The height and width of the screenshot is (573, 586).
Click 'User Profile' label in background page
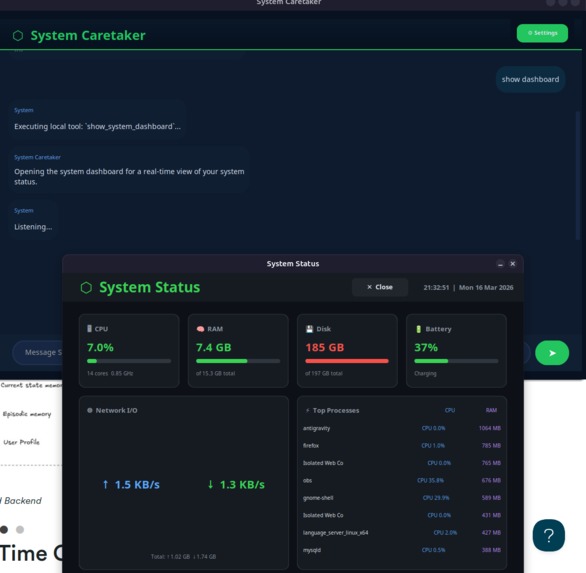coord(21,442)
